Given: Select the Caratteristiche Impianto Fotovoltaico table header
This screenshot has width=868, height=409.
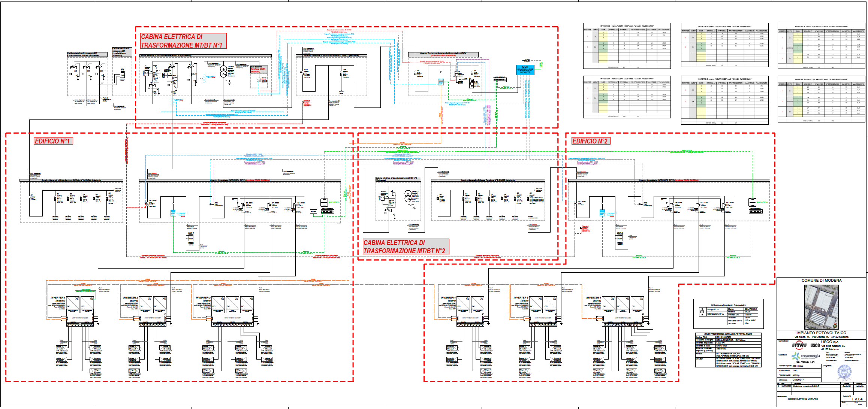Looking at the screenshot, I should [x=728, y=334].
